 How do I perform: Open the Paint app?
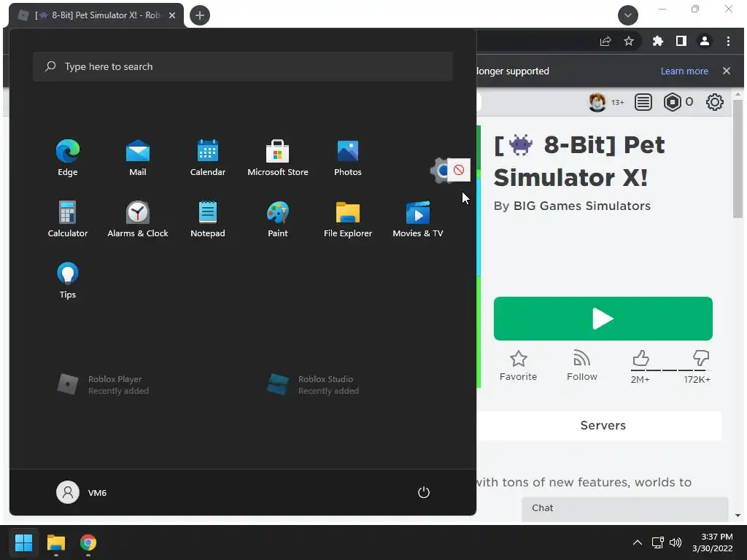pos(278,219)
